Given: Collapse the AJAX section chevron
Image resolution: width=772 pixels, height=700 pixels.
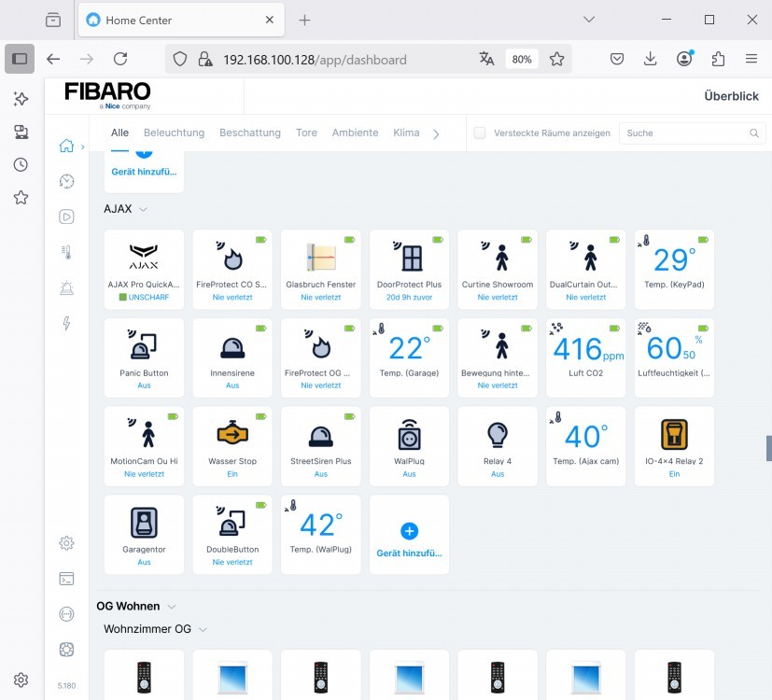Looking at the screenshot, I should tap(144, 210).
